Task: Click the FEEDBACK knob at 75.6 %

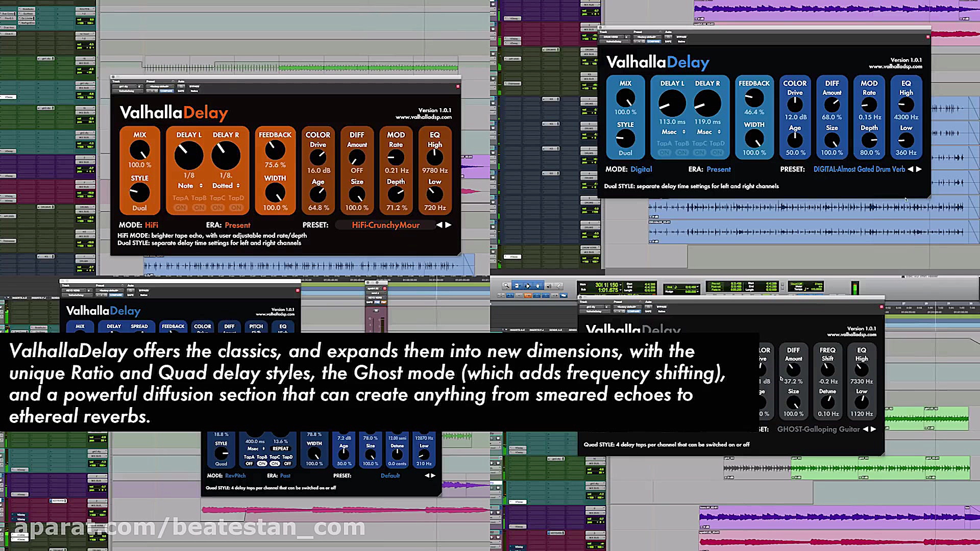Action: click(275, 149)
